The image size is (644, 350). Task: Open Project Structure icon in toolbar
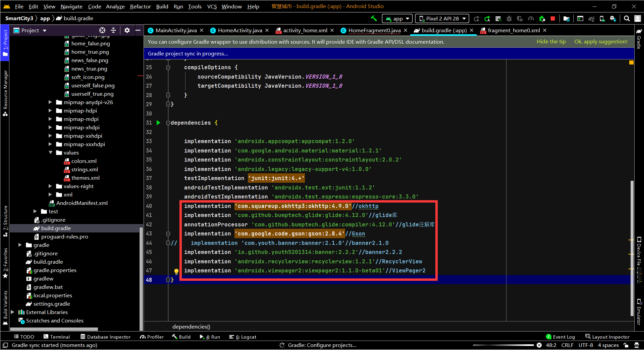[567, 18]
